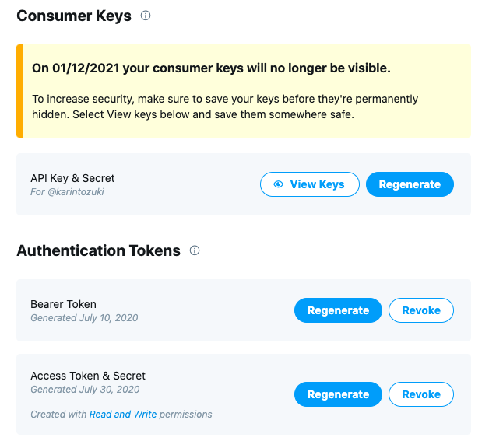Revoke the Bearer Token
Screen dimensions: 503x448
pyautogui.click(x=421, y=310)
